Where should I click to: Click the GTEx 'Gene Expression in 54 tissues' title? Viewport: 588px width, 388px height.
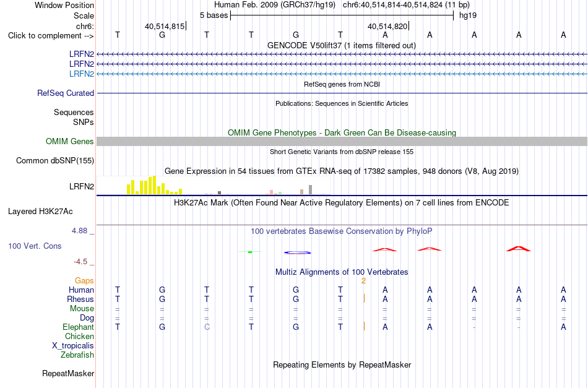[x=342, y=171]
